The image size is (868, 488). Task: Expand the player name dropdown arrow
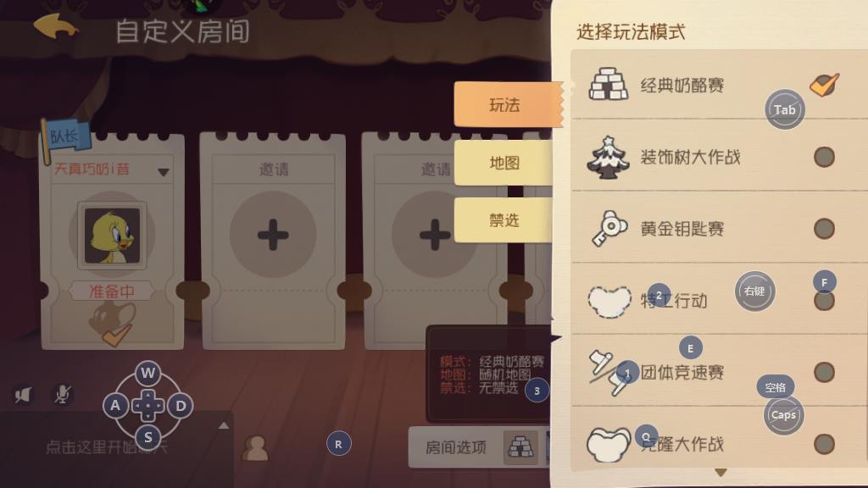coord(164,172)
